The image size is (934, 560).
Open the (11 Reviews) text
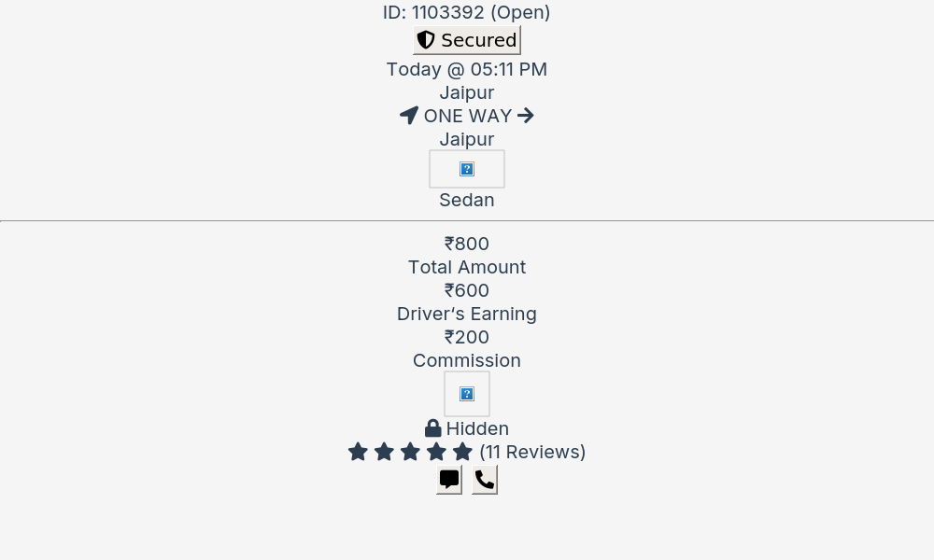(x=532, y=452)
